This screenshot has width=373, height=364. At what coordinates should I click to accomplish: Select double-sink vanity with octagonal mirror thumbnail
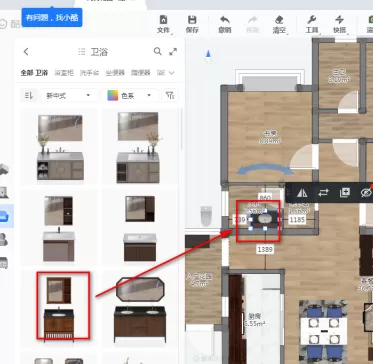pos(140,310)
